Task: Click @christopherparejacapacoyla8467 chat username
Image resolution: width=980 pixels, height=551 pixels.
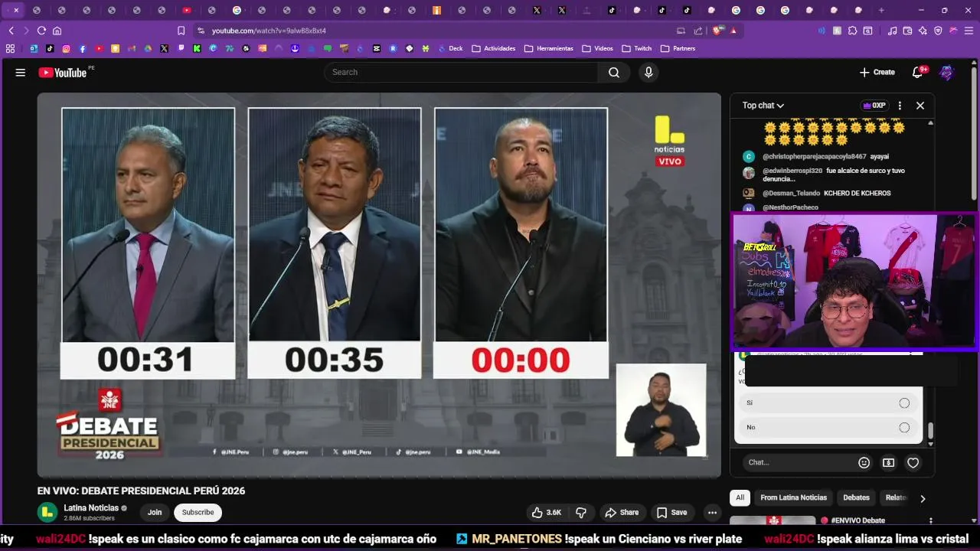Action: (x=815, y=156)
